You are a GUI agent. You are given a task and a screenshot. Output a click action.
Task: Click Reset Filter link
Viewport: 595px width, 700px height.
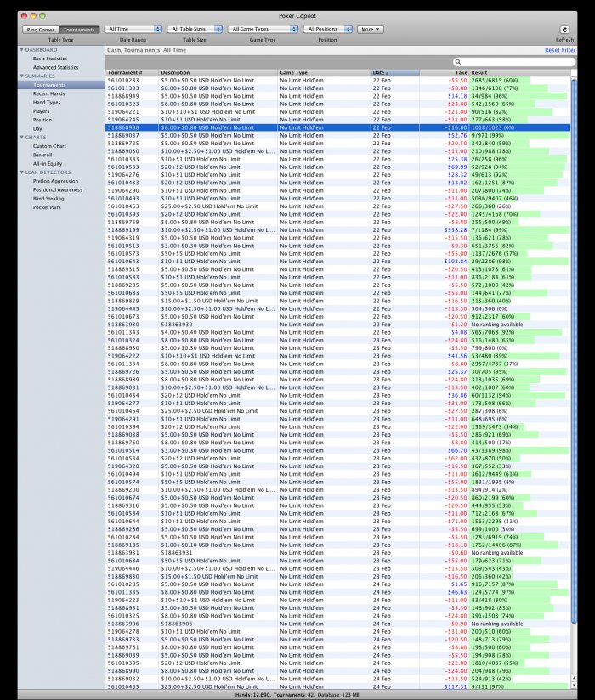560,50
